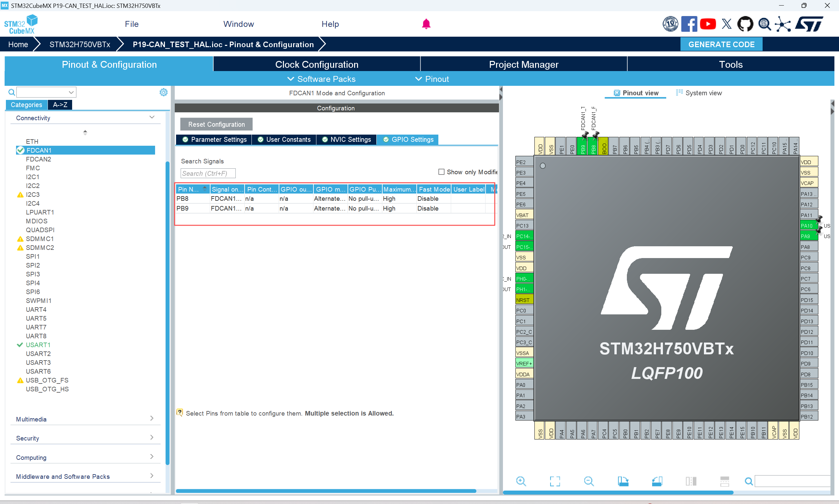
Task: Click the red notification bell
Action: (x=426, y=24)
